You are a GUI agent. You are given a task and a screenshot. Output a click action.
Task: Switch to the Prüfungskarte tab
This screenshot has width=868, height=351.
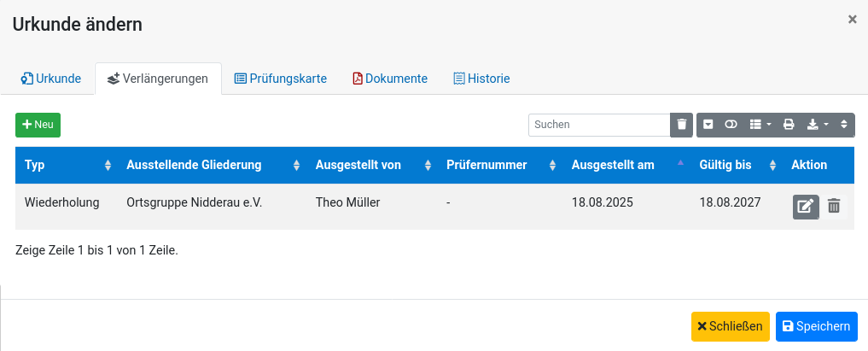[x=280, y=79]
